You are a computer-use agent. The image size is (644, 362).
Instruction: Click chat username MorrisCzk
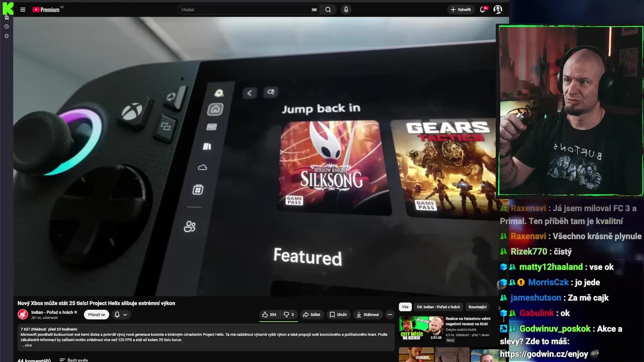(x=548, y=282)
